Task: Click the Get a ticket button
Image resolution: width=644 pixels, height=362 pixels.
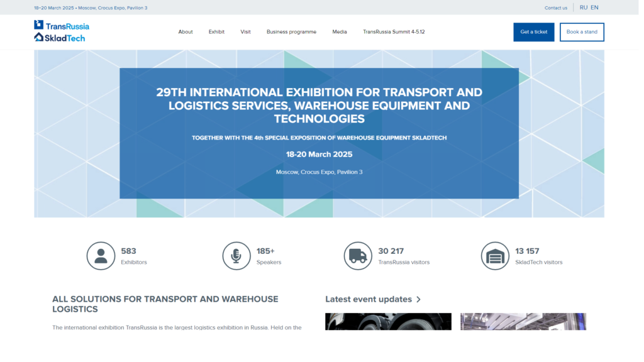Action: (533, 32)
